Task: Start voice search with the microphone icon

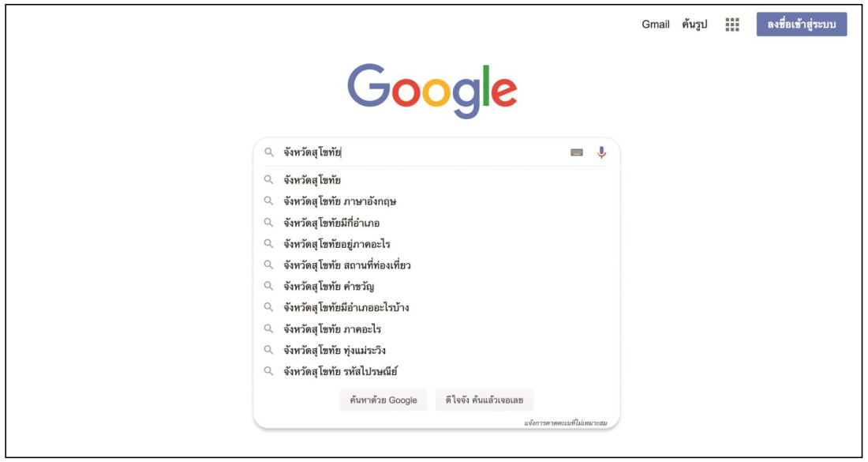Action: click(x=601, y=152)
